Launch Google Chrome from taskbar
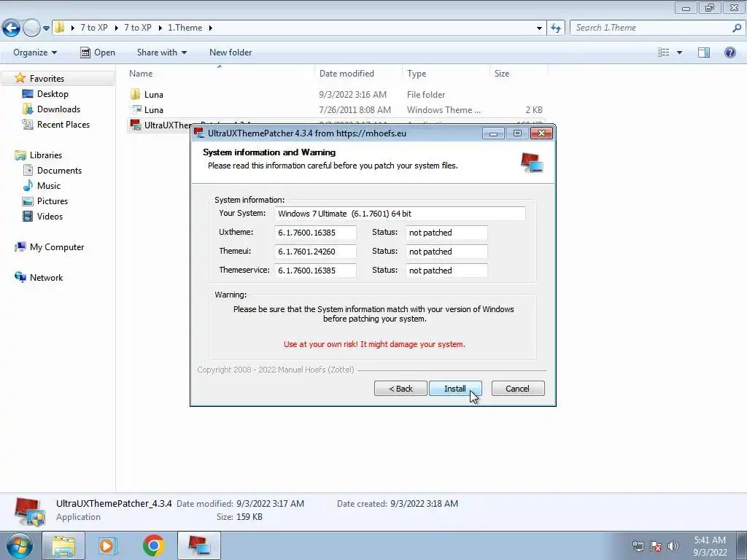747x560 pixels. [x=153, y=545]
